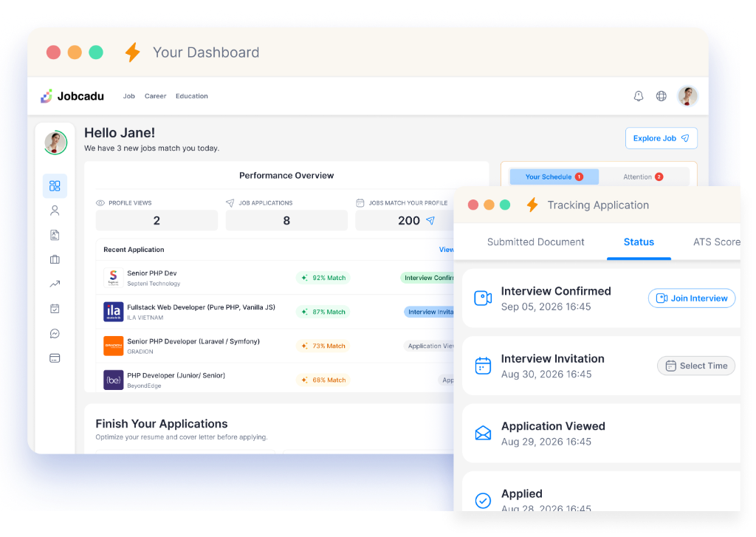Image resolution: width=756 pixels, height=537 pixels.
Task: Switch to Submitted Document tab
Action: coord(535,242)
